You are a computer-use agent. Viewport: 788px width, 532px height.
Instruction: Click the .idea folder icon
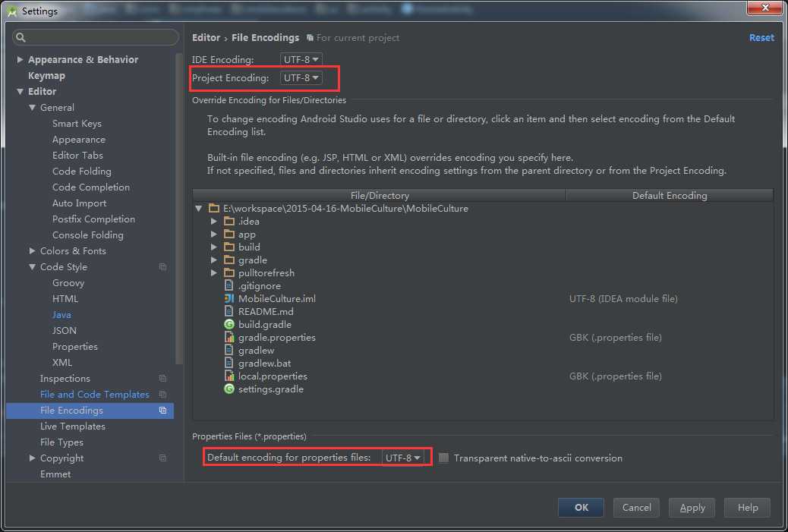click(x=229, y=221)
